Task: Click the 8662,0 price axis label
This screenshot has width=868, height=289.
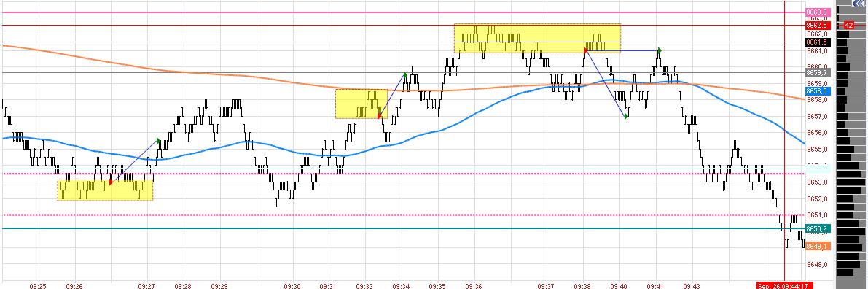Action: click(x=818, y=34)
